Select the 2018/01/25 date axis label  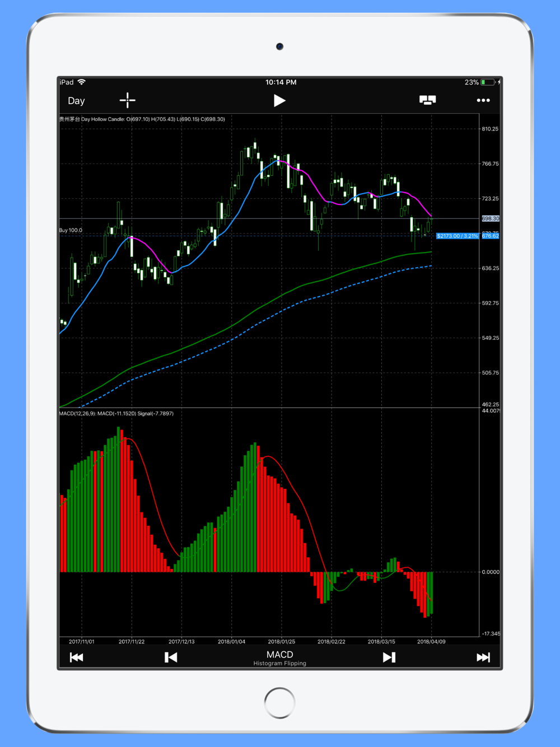pyautogui.click(x=281, y=642)
